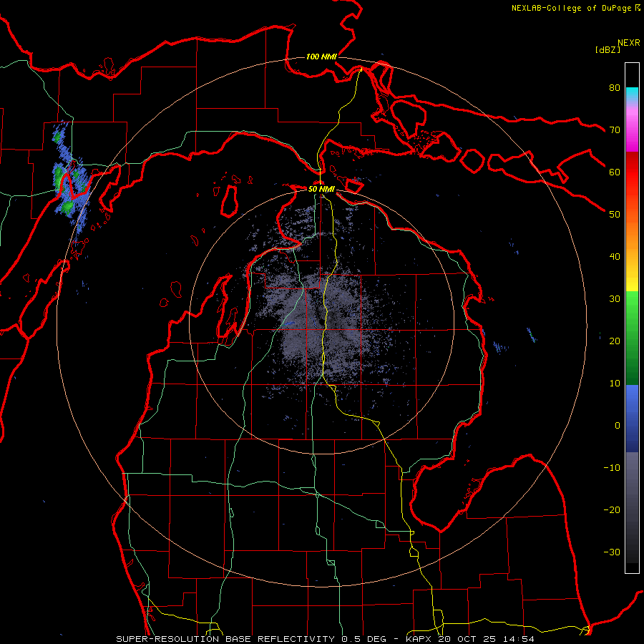Click the gray ground clutter around the radar site
Screen dimensions: 644x644
324,324
